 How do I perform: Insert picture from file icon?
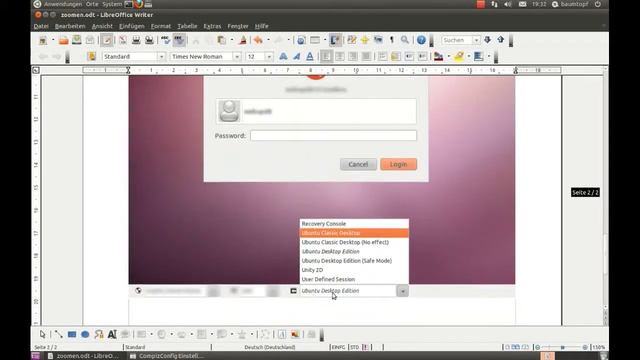[295, 334]
